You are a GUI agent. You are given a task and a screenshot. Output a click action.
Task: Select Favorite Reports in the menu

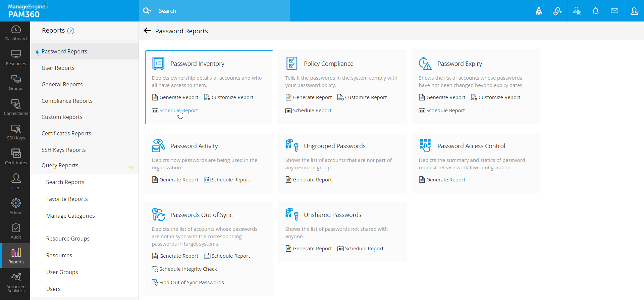[67, 199]
